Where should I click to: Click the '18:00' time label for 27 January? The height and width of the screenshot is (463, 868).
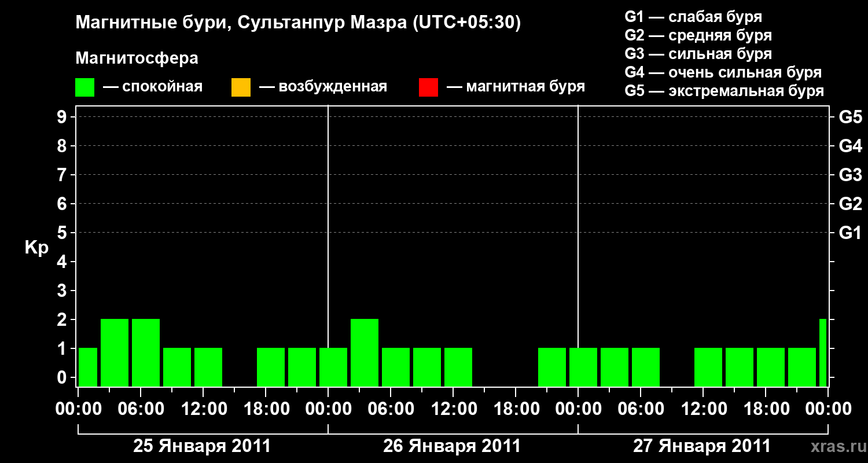(x=766, y=409)
